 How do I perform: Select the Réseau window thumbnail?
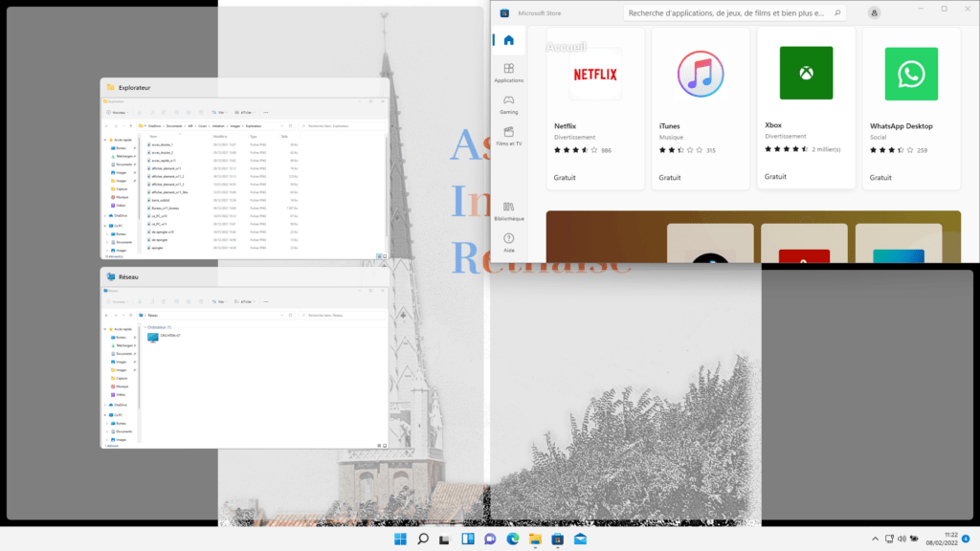pos(244,358)
